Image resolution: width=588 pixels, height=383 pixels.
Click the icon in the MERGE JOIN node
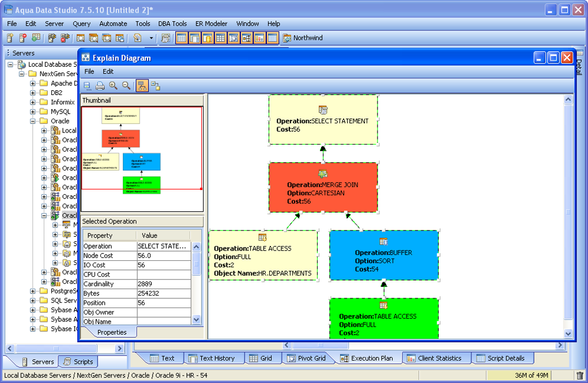click(323, 173)
